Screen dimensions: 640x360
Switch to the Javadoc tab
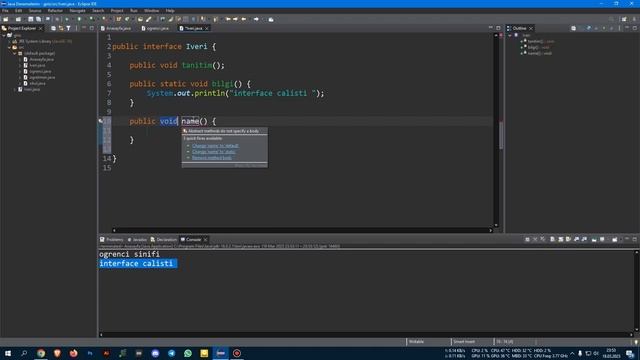[137, 240]
